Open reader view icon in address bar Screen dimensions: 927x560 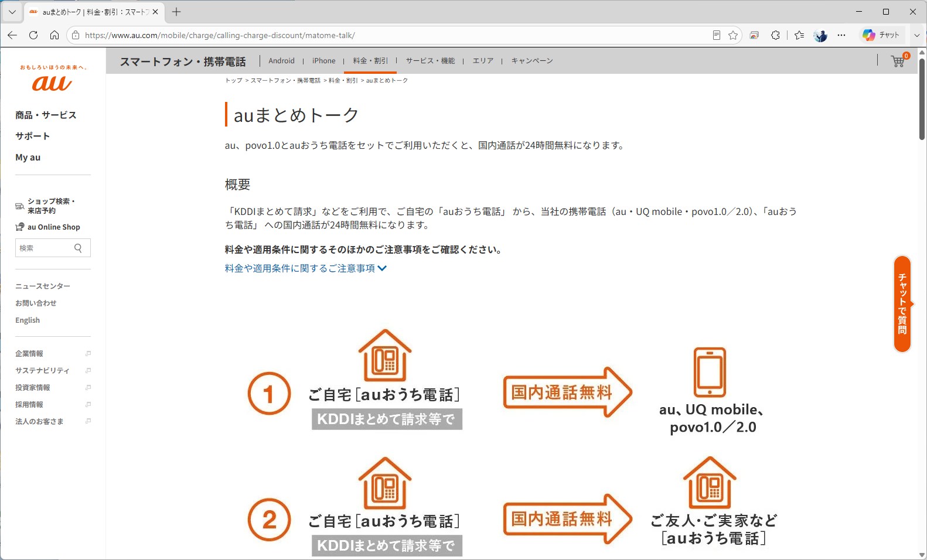717,35
